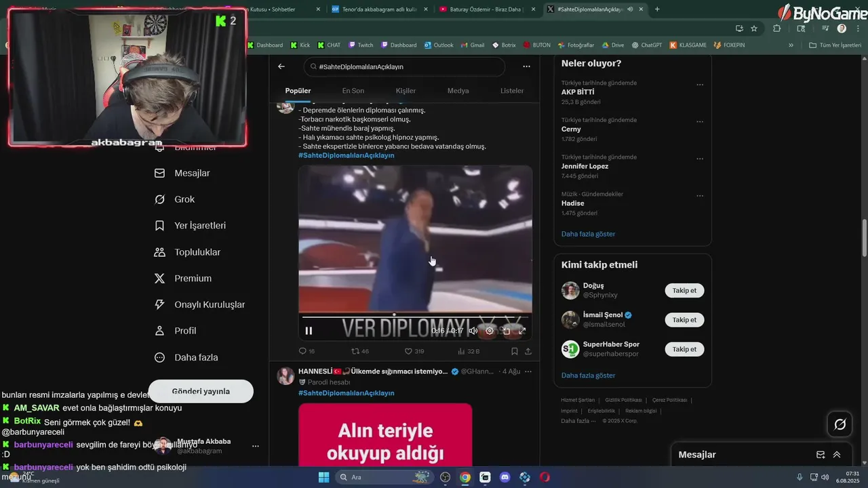Expand video to fullscreen

pyautogui.click(x=522, y=331)
